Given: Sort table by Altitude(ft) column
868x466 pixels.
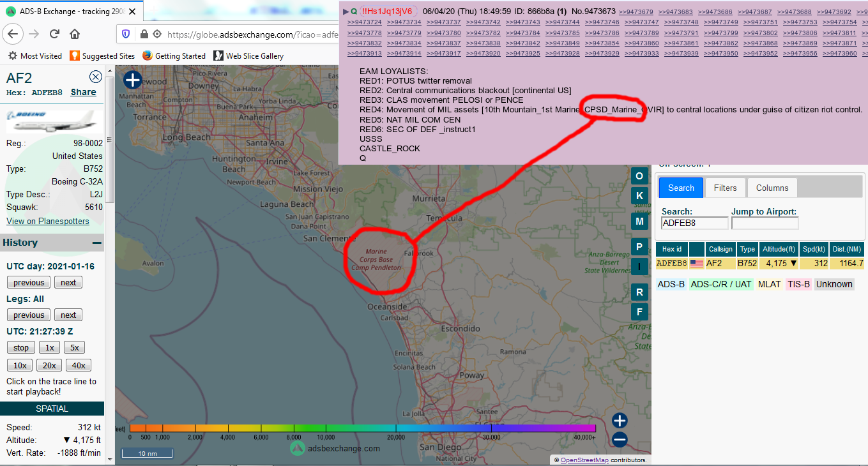Looking at the screenshot, I should tap(779, 249).
